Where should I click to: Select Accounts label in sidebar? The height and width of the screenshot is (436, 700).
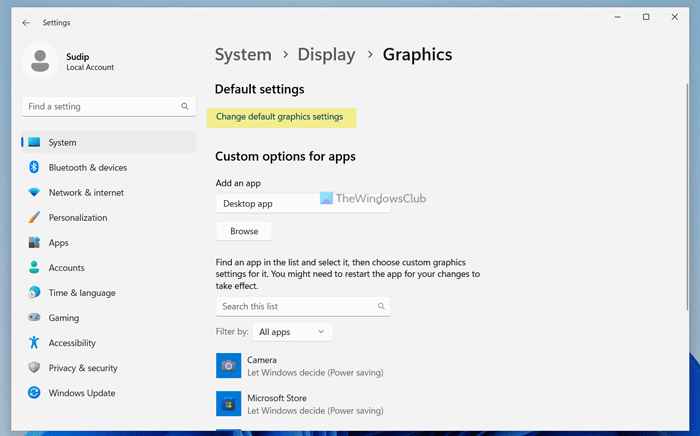click(x=67, y=268)
